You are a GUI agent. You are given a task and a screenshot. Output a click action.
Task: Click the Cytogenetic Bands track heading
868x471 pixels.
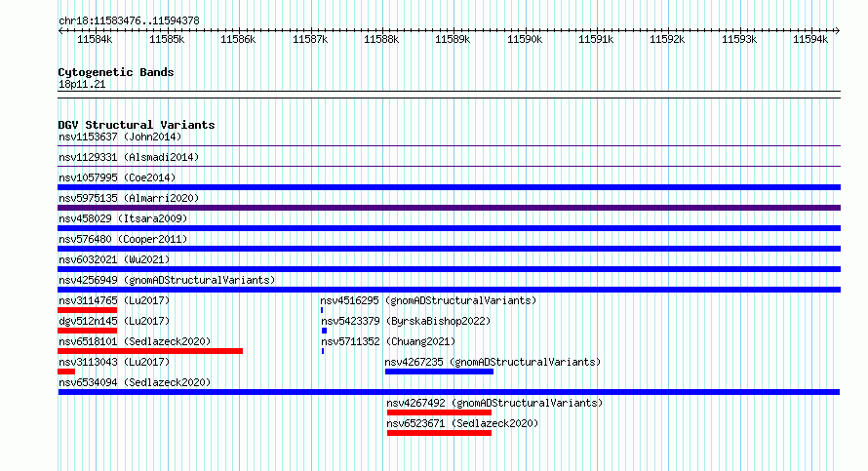[x=116, y=72]
